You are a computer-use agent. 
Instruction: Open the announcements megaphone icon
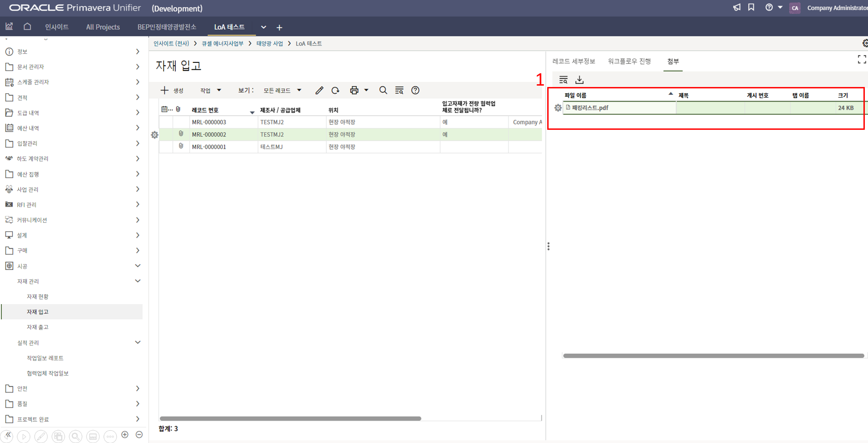coord(736,7)
